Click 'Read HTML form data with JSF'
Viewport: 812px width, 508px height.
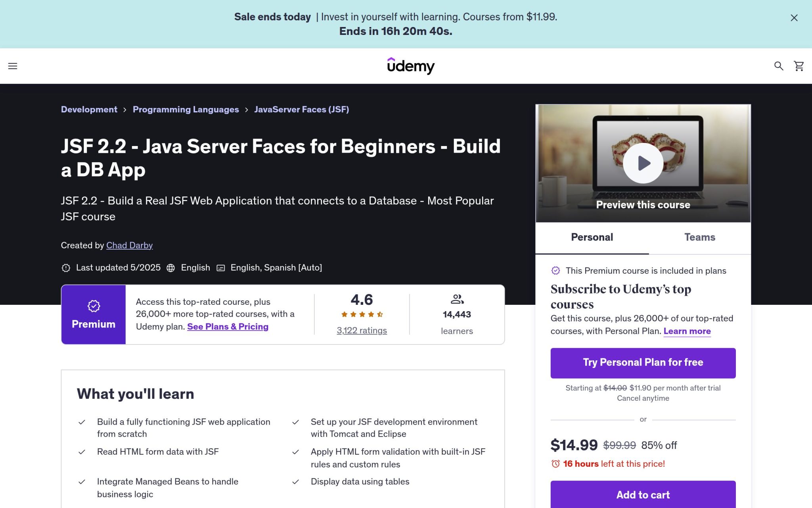[x=158, y=452]
